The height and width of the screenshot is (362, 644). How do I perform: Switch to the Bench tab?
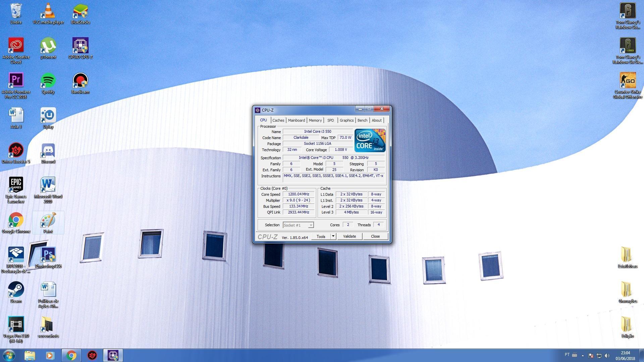362,120
